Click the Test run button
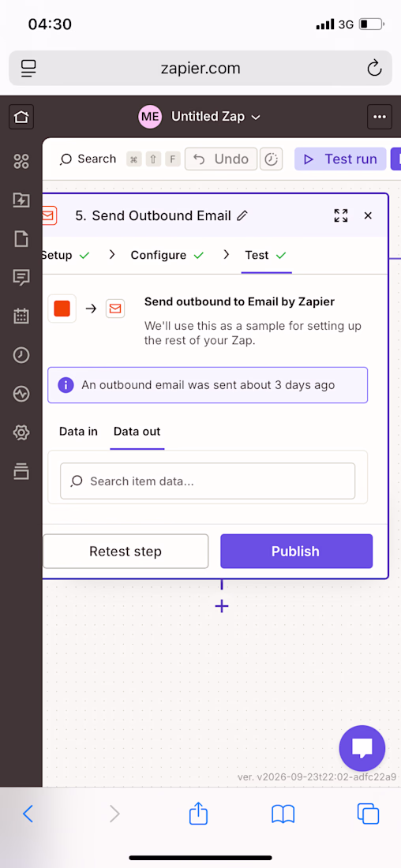The image size is (401, 868). pyautogui.click(x=340, y=159)
